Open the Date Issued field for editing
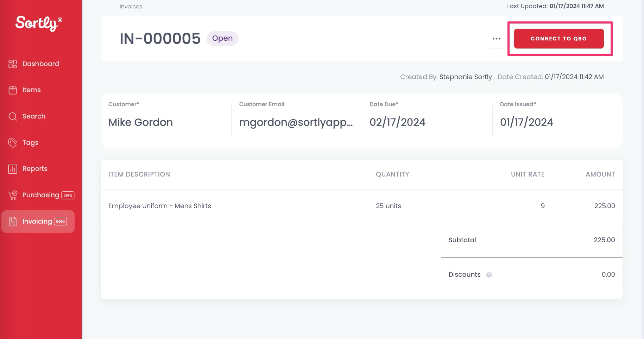Screen dimensions: 644x339 click(526, 122)
